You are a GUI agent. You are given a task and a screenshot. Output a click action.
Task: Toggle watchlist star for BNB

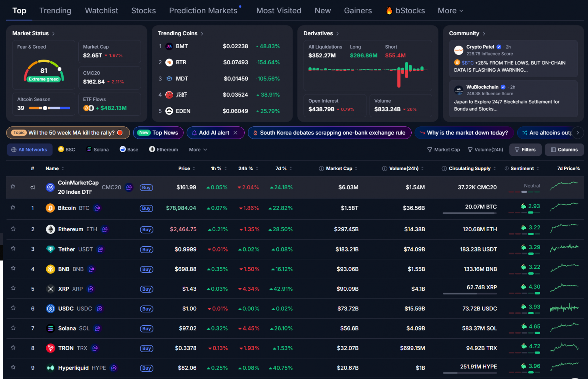[13, 269]
